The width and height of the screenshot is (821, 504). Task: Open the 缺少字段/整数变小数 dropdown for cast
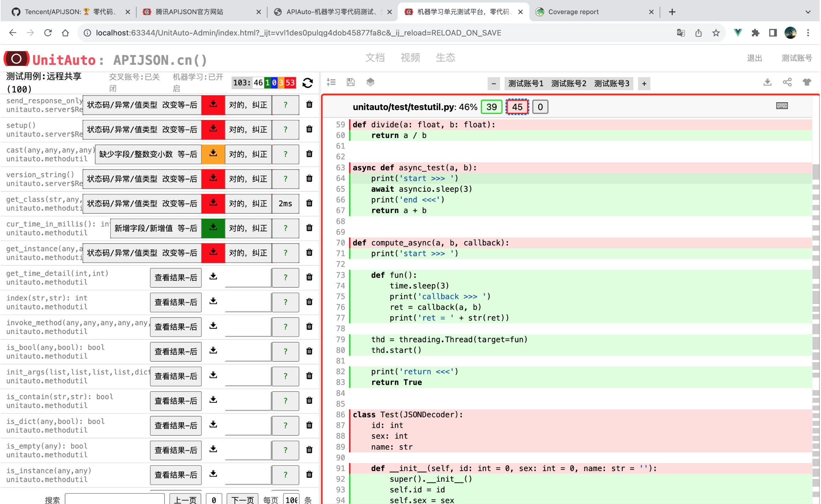point(148,154)
